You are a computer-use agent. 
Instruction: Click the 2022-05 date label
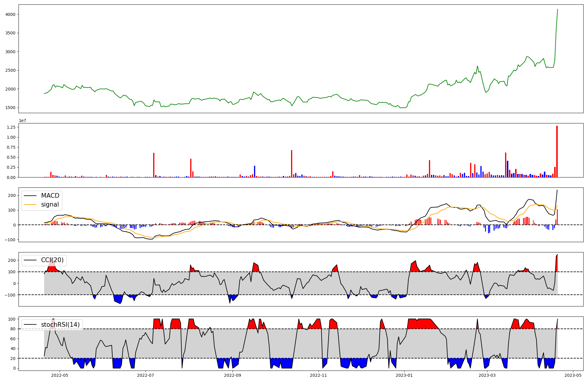point(60,375)
